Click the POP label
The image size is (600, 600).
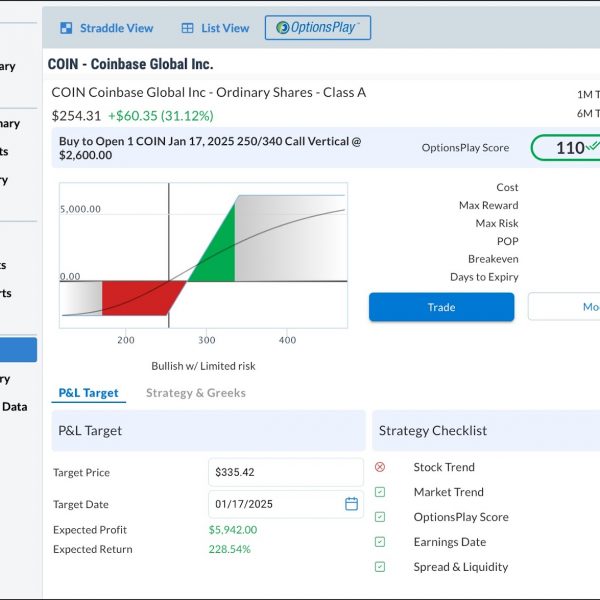point(507,241)
